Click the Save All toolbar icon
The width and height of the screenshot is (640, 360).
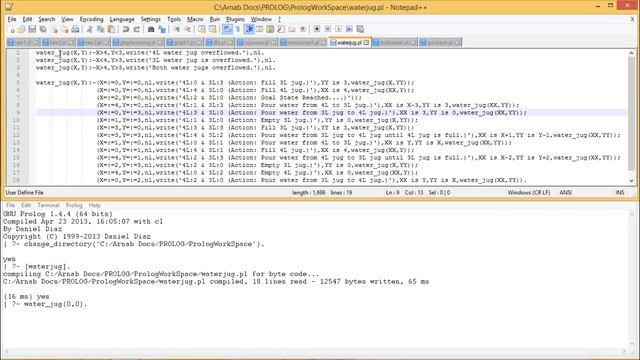43,29
